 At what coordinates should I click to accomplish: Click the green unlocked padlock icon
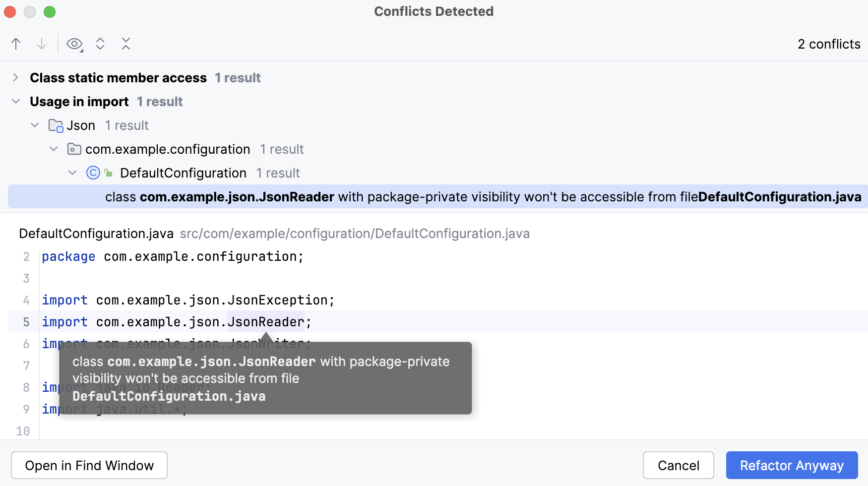(x=109, y=173)
